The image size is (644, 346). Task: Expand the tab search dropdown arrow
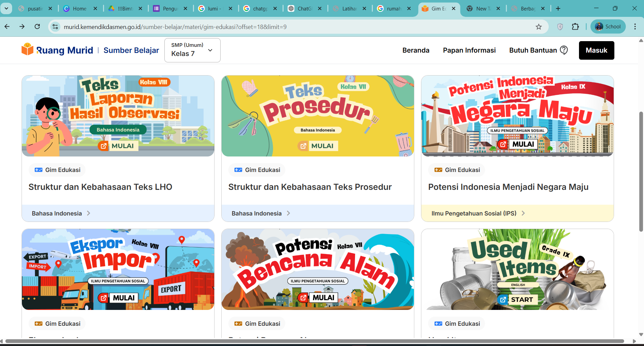click(x=6, y=8)
